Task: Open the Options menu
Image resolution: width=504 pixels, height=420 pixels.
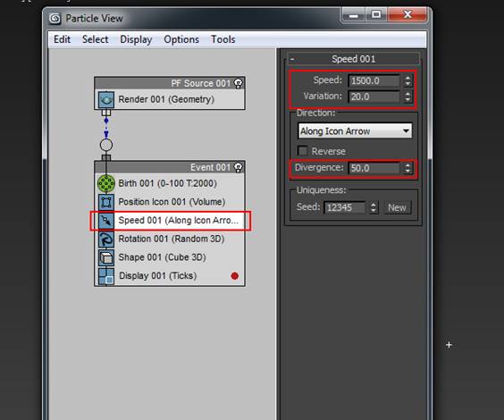Action: (181, 39)
